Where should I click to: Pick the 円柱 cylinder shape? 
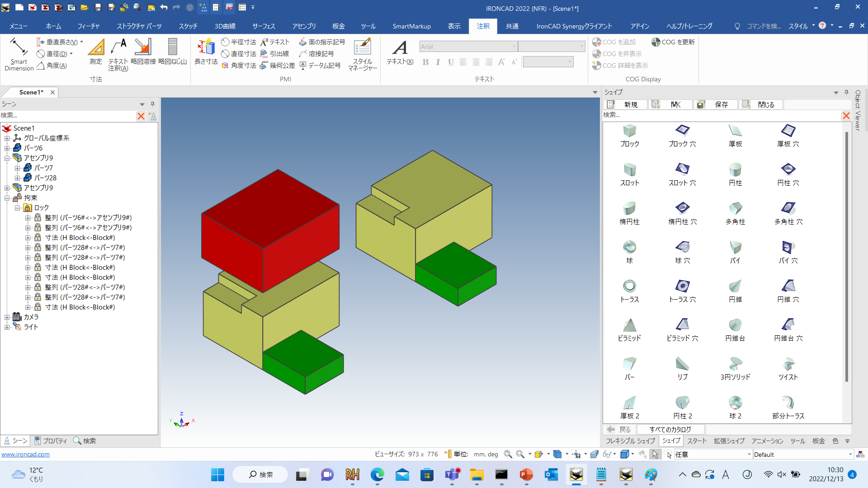click(735, 174)
